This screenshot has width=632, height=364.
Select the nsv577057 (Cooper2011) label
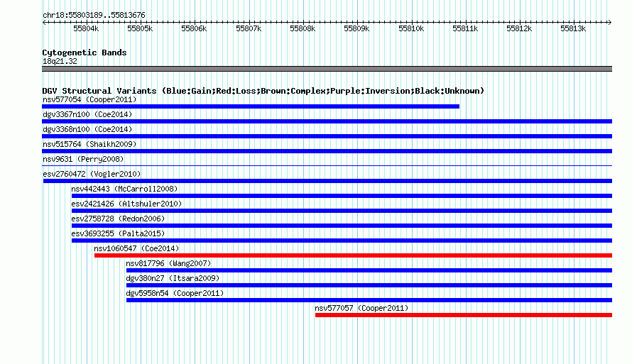(x=361, y=308)
